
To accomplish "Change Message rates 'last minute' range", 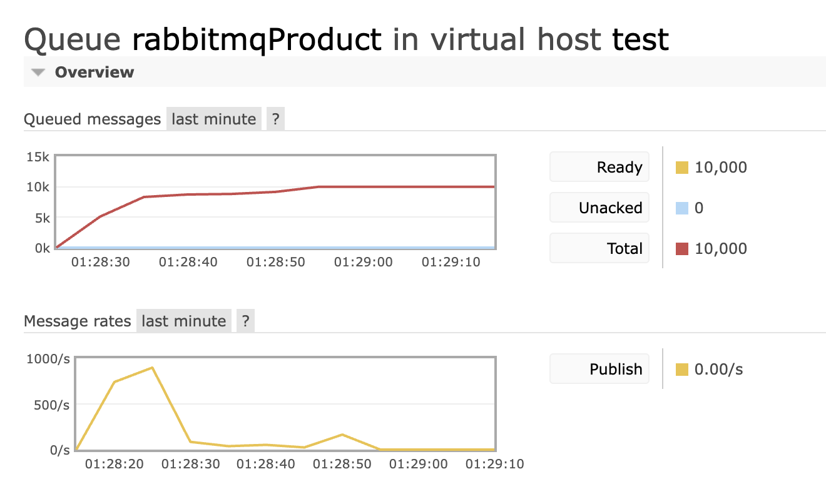I will pyautogui.click(x=184, y=321).
